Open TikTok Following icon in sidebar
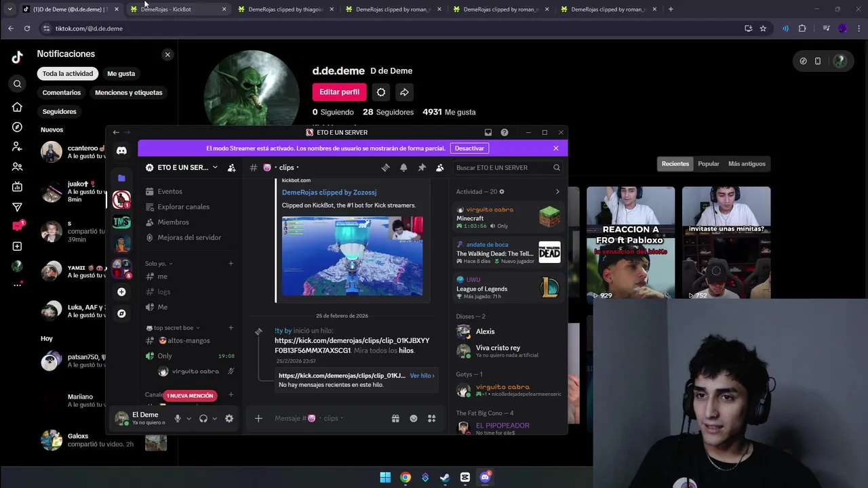This screenshot has height=488, width=868. pos(17,146)
